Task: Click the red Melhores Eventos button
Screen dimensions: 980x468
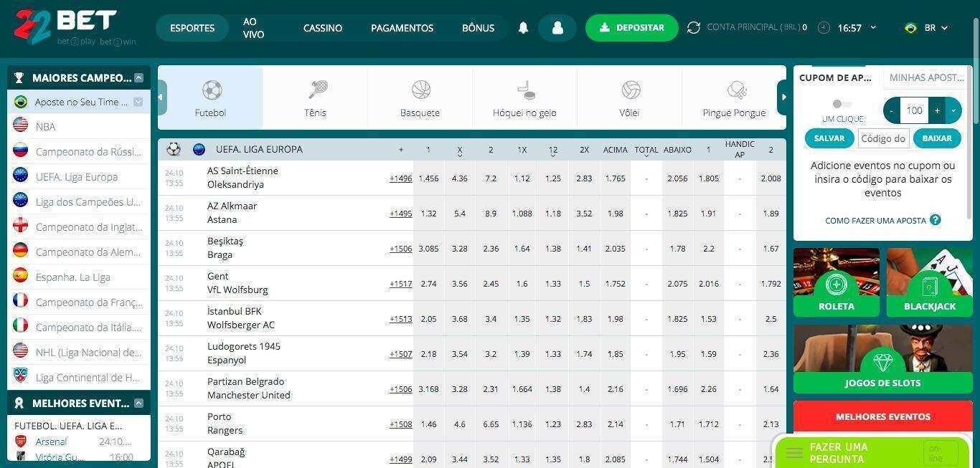Action: tap(883, 416)
